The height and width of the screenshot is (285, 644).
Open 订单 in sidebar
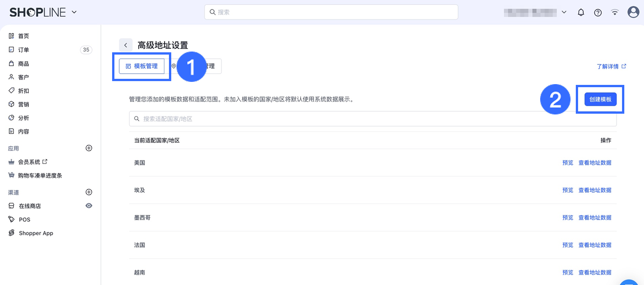pos(23,50)
